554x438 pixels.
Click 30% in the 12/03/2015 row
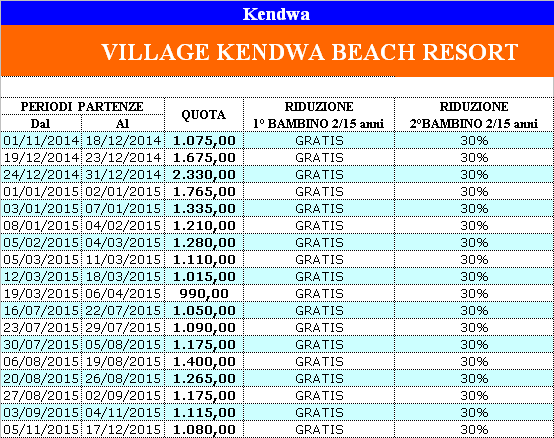pyautogui.click(x=474, y=277)
